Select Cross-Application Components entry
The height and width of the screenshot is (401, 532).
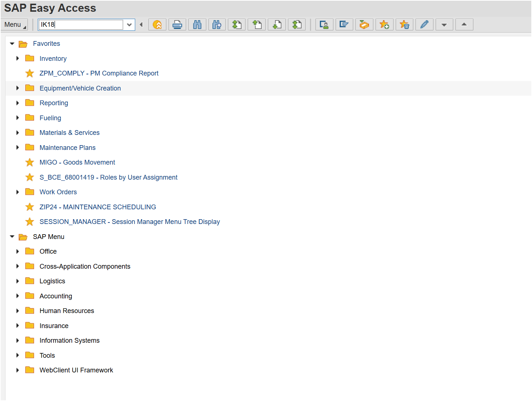pos(85,266)
